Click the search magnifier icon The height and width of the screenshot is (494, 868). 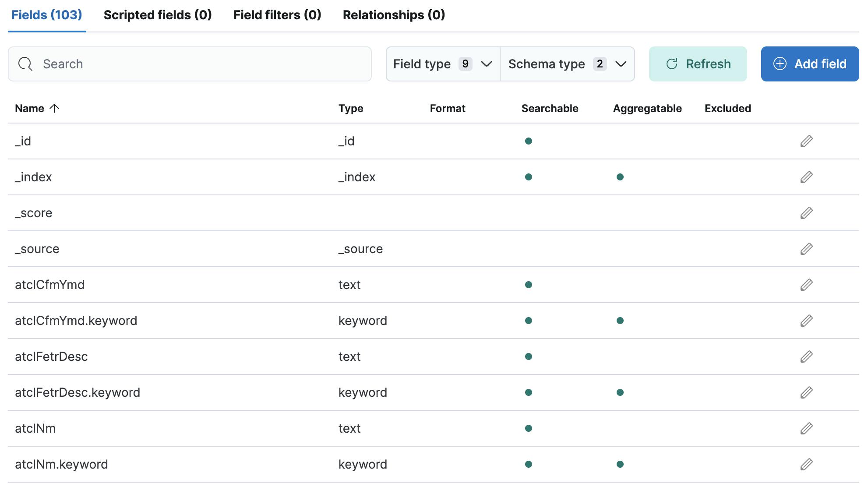25,64
